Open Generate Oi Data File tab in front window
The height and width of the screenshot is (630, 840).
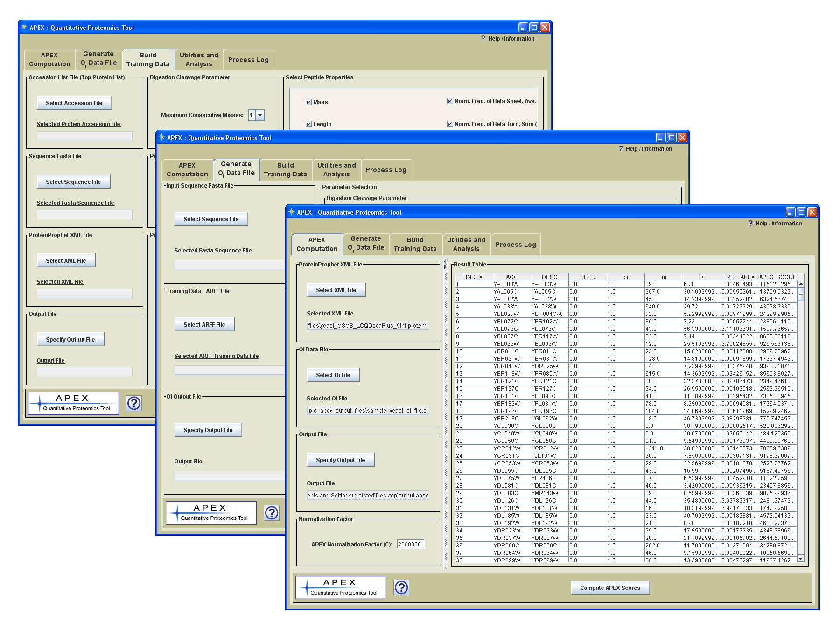click(x=366, y=244)
